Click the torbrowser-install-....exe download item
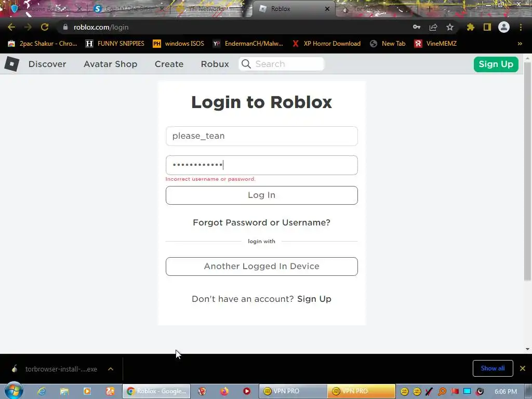 tap(61, 369)
